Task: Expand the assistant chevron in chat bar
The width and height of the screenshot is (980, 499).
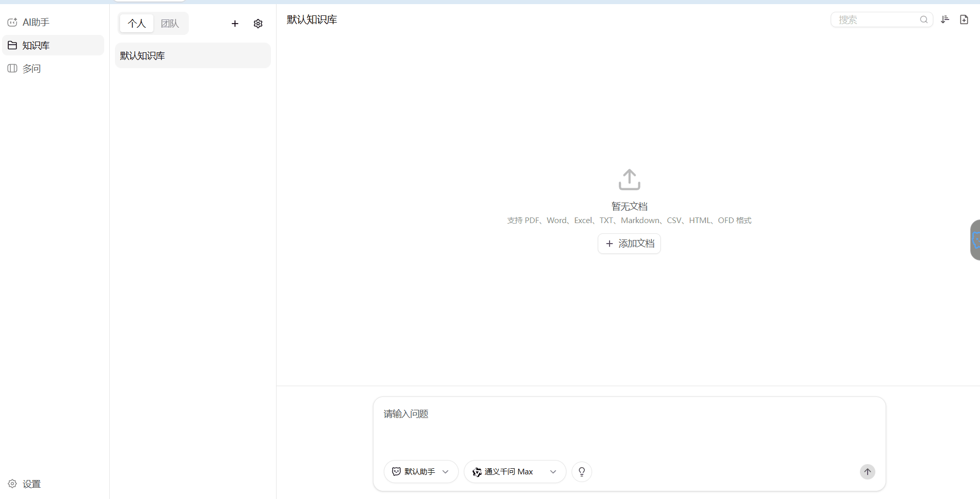Action: pos(445,472)
